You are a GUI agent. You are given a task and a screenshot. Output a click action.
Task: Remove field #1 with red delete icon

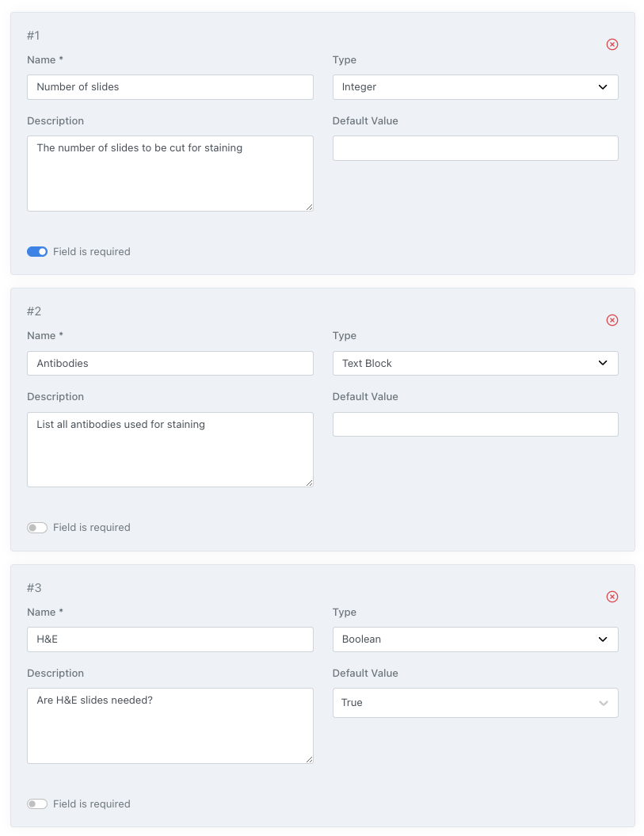612,44
